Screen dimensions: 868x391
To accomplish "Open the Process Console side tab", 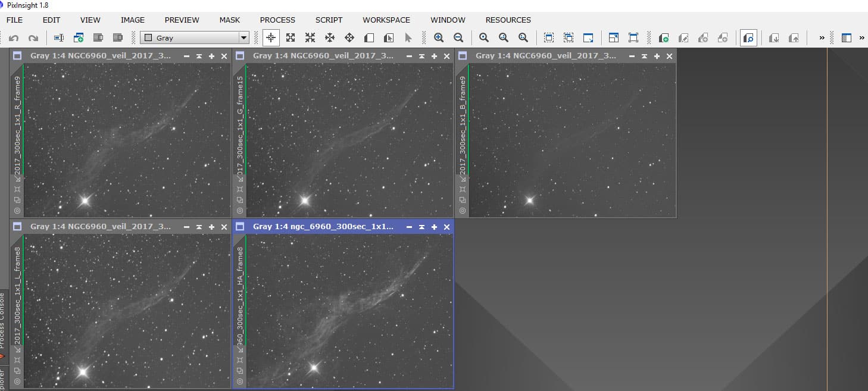I will (3, 321).
